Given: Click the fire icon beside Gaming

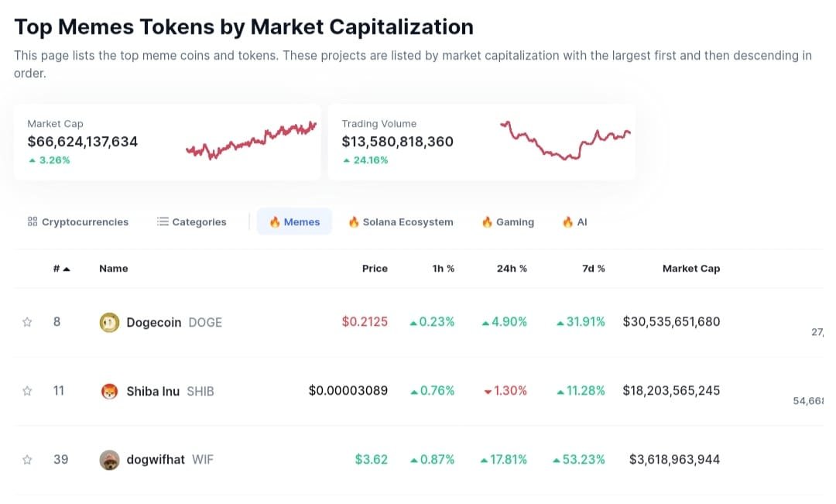Looking at the screenshot, I should [x=487, y=221].
